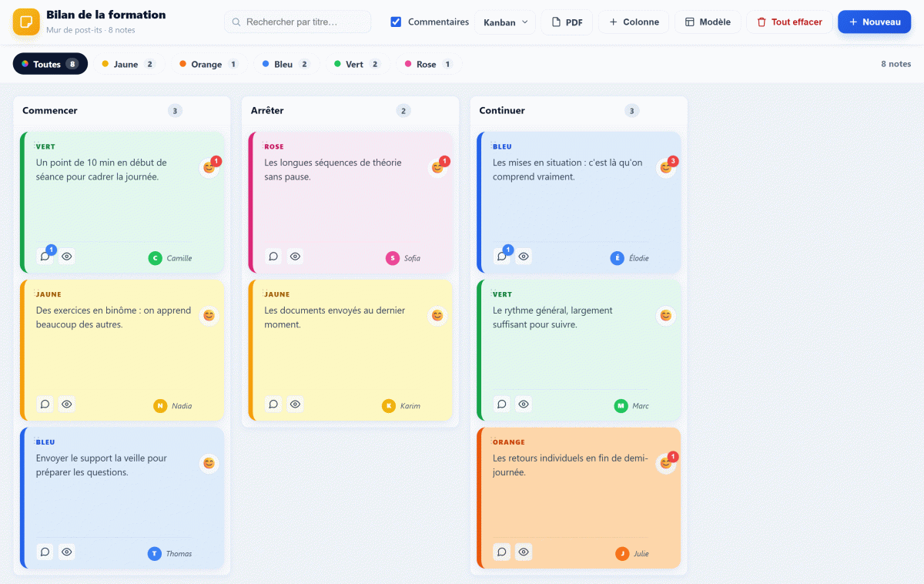Open comments on Karim's note
Screen dimensions: 924x584
click(273, 404)
